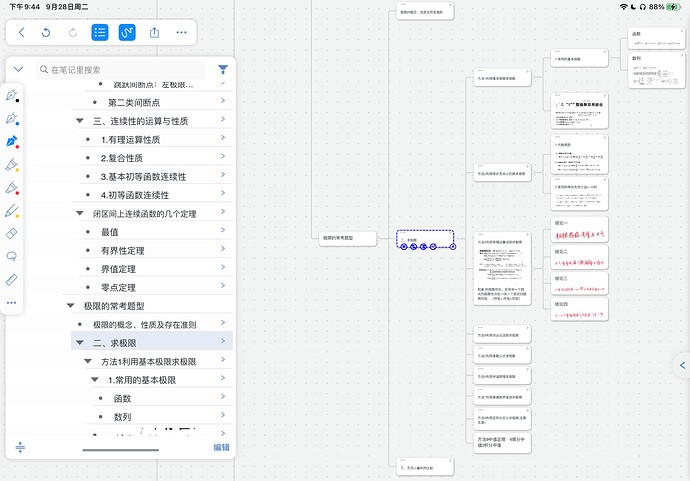Collapse the outline panel with the down chevron
This screenshot has width=690, height=481.
pyautogui.click(x=18, y=69)
